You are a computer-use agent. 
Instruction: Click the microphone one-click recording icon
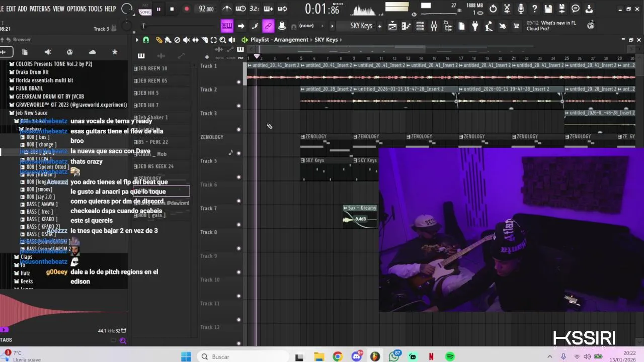click(x=521, y=9)
